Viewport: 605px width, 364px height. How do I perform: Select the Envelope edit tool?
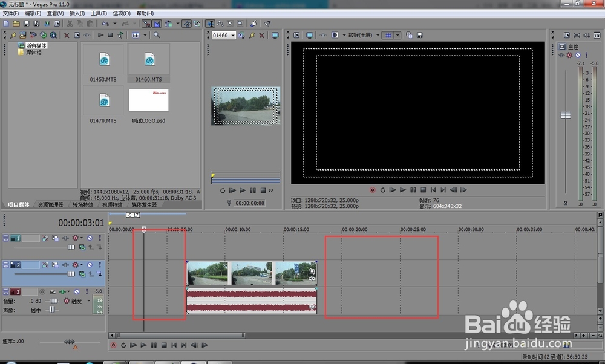pyautogui.click(x=220, y=24)
